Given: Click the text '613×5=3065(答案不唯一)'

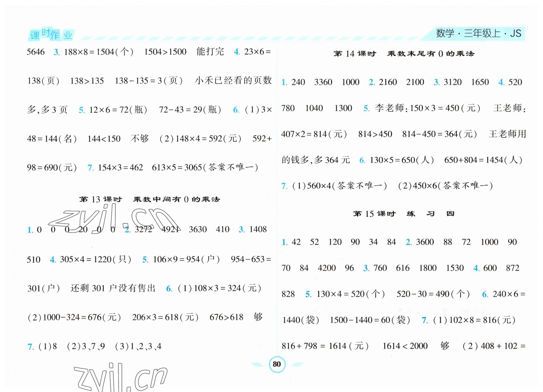Looking at the screenshot, I should coord(205,167).
